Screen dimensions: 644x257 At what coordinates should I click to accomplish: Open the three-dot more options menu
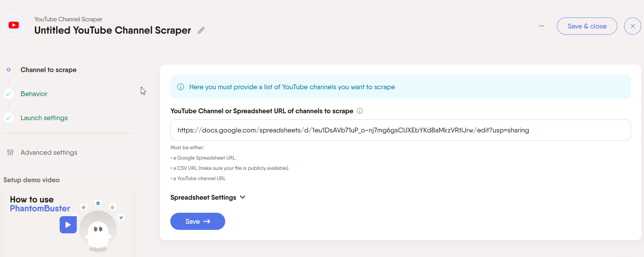(542, 26)
